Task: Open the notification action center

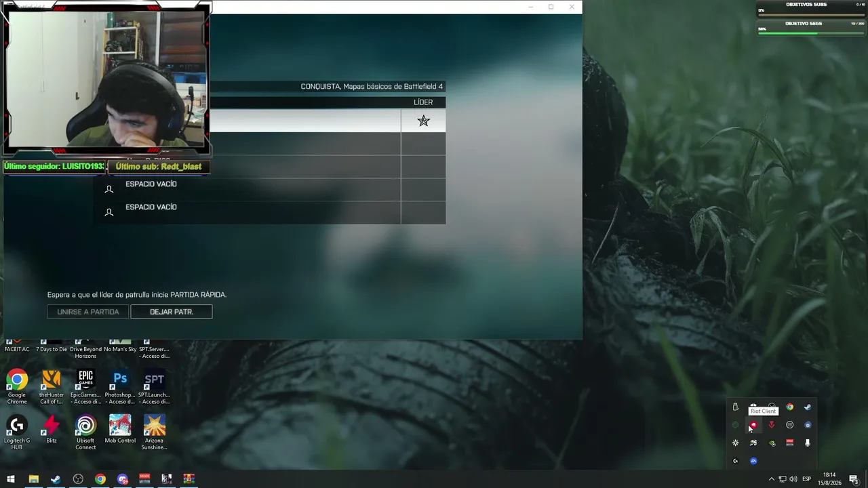Action: [x=854, y=479]
